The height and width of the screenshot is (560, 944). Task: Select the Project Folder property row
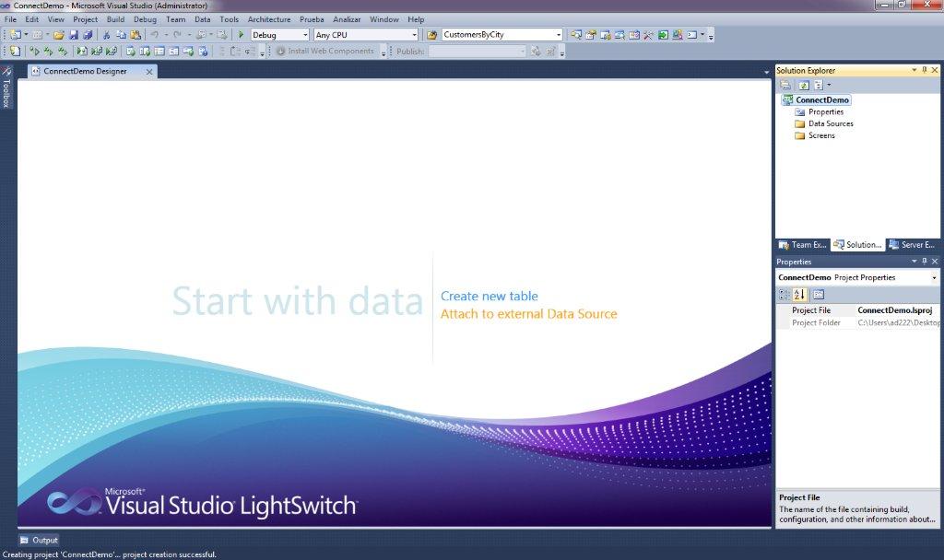[x=857, y=323]
